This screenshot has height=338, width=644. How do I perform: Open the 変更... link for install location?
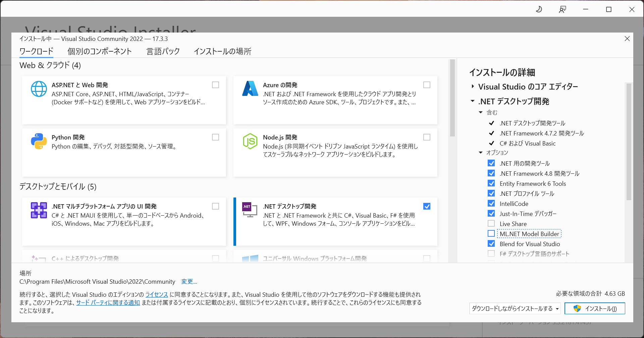tap(189, 282)
